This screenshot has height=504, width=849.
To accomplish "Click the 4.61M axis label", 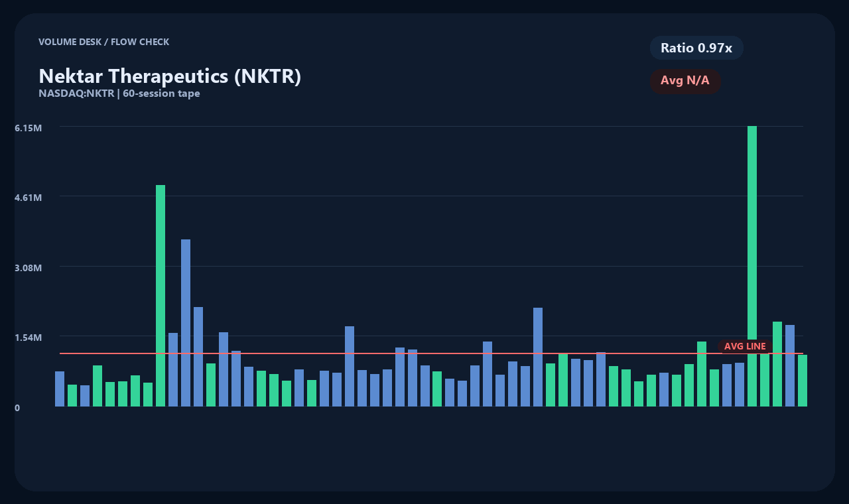I will pos(29,198).
